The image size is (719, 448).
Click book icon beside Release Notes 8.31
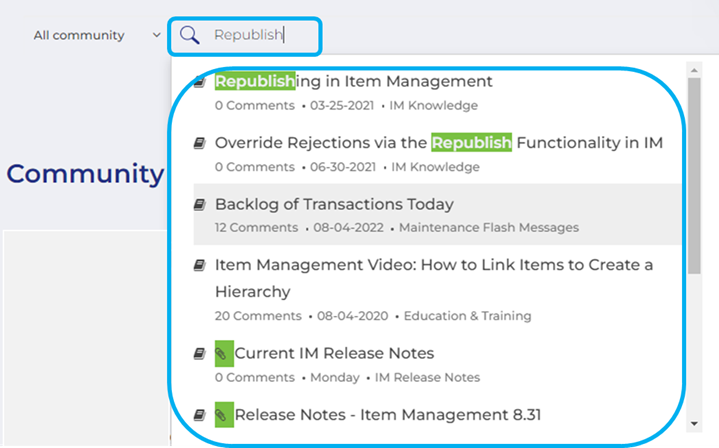[x=199, y=414]
